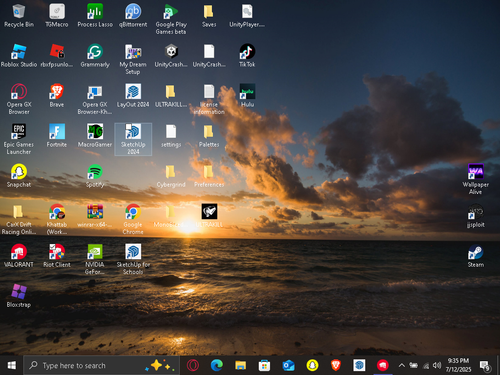Open the clock showing 9:35 PM
Viewport: 500px width, 375px height.
click(458, 365)
